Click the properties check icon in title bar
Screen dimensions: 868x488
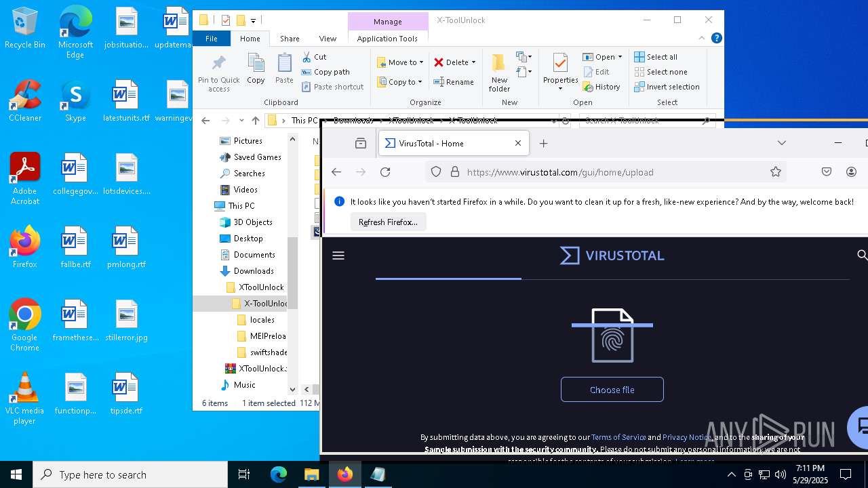[x=226, y=20]
